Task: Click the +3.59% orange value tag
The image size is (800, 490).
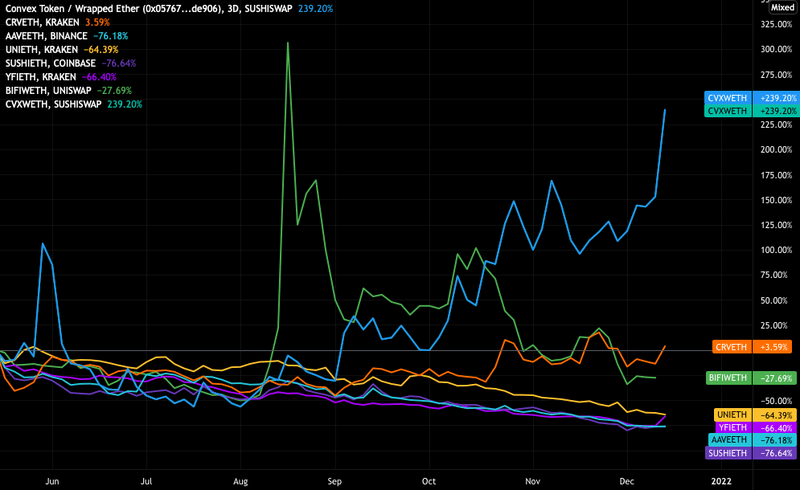Action: click(776, 347)
